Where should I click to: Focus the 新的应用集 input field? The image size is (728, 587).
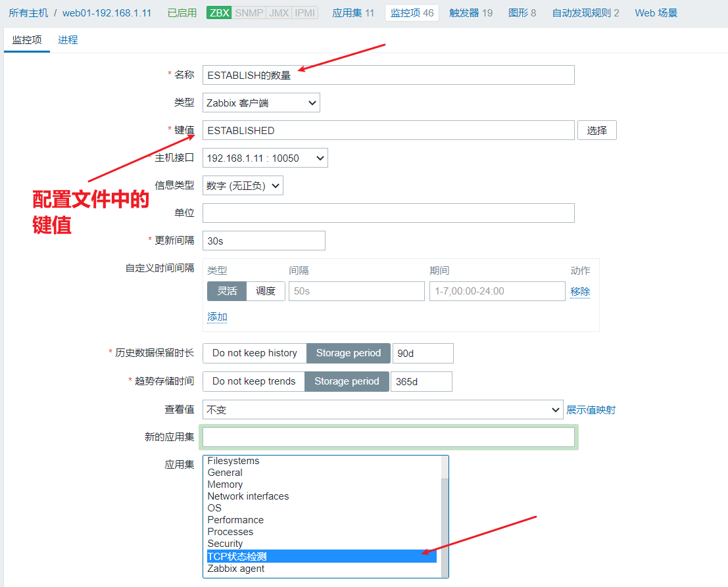[388, 437]
